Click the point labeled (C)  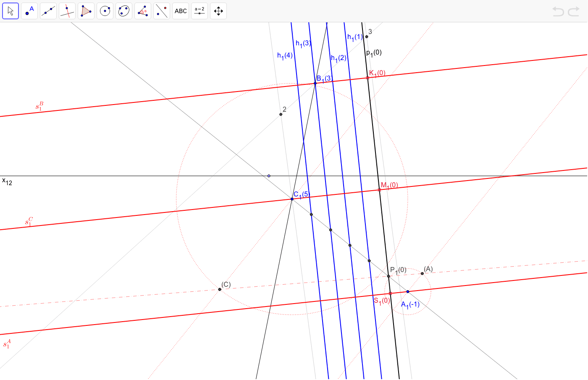pos(220,289)
